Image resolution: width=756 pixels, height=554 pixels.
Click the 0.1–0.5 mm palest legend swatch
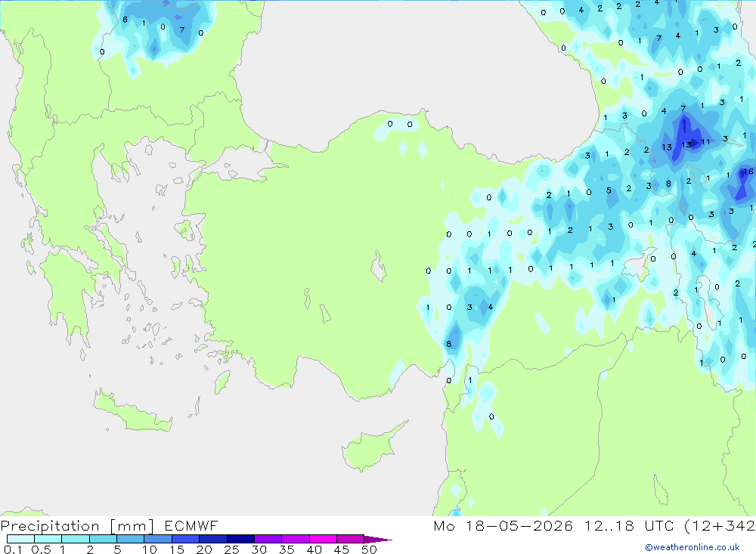click(20, 539)
